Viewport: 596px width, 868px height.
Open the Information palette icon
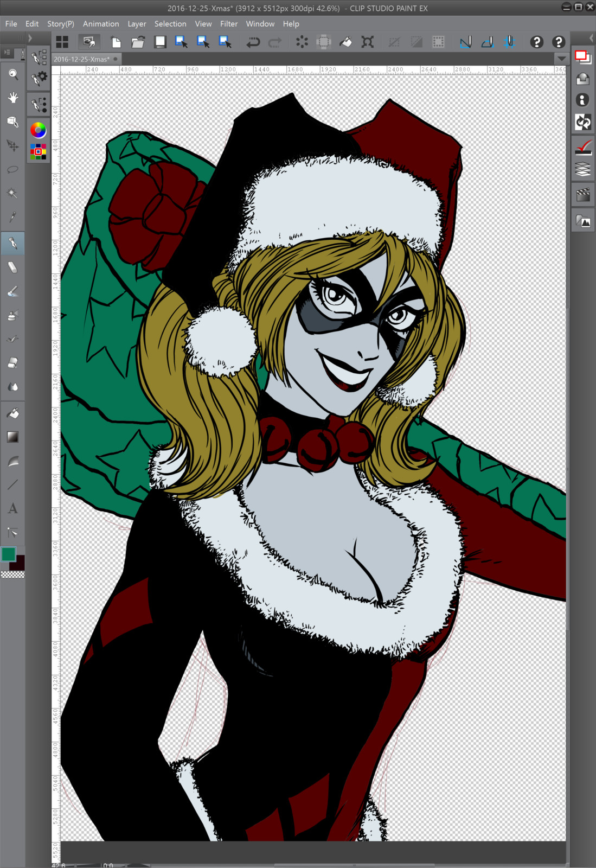click(583, 100)
